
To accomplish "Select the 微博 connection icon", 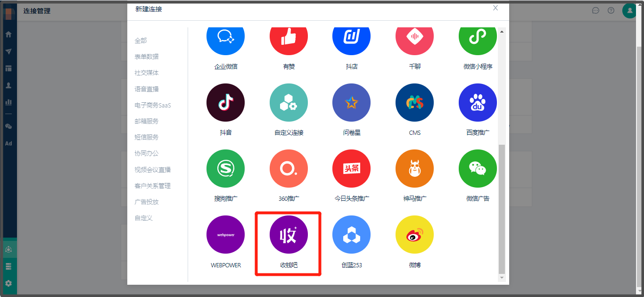I will [x=414, y=234].
